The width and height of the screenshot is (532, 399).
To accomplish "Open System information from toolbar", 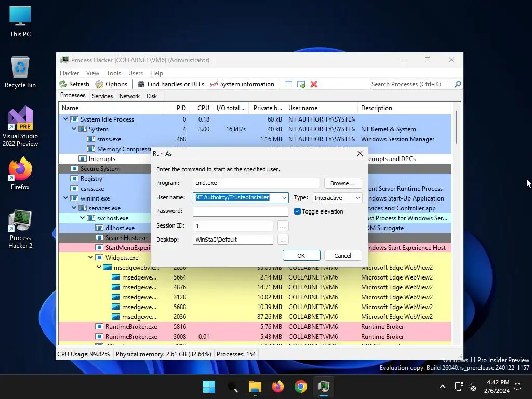I will (x=242, y=84).
